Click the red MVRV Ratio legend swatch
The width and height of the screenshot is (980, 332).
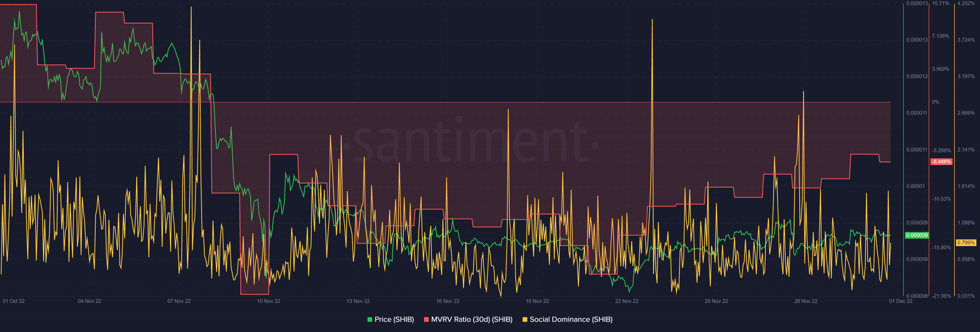tap(426, 319)
